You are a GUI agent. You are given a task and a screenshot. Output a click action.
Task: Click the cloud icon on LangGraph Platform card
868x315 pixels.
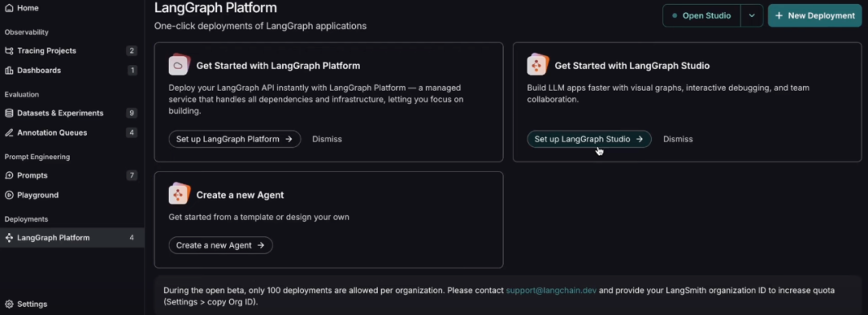click(179, 65)
